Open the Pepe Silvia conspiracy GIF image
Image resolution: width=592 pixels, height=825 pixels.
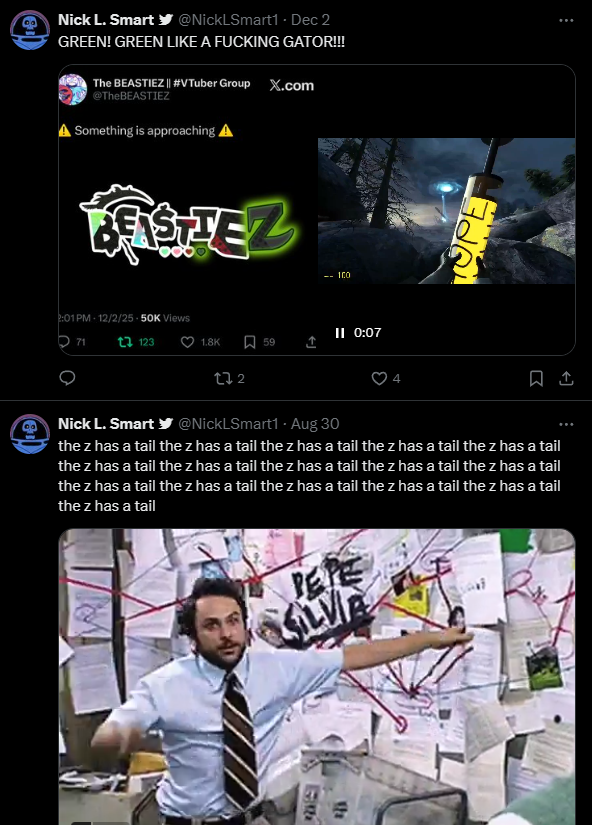pyautogui.click(x=317, y=677)
